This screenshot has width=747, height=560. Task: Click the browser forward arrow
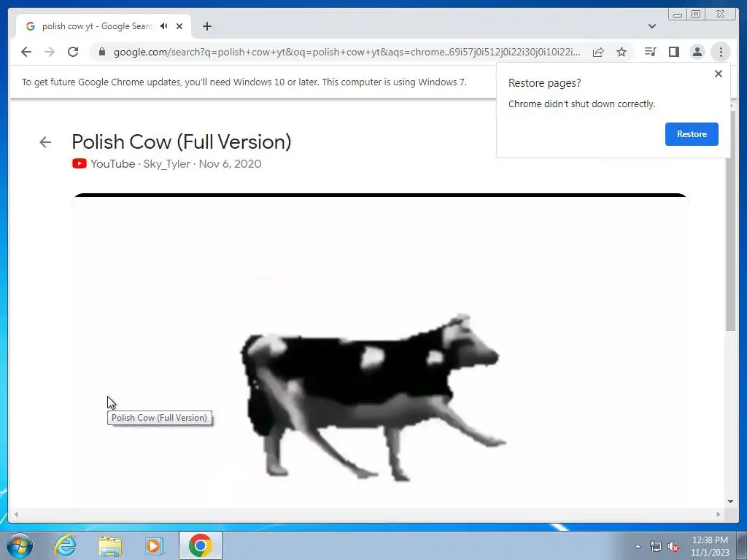pyautogui.click(x=50, y=52)
